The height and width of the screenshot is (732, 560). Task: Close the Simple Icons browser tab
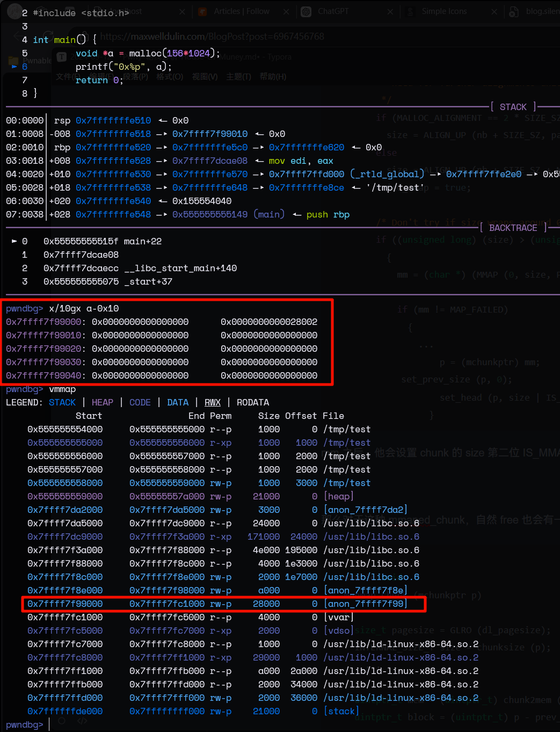point(493,12)
